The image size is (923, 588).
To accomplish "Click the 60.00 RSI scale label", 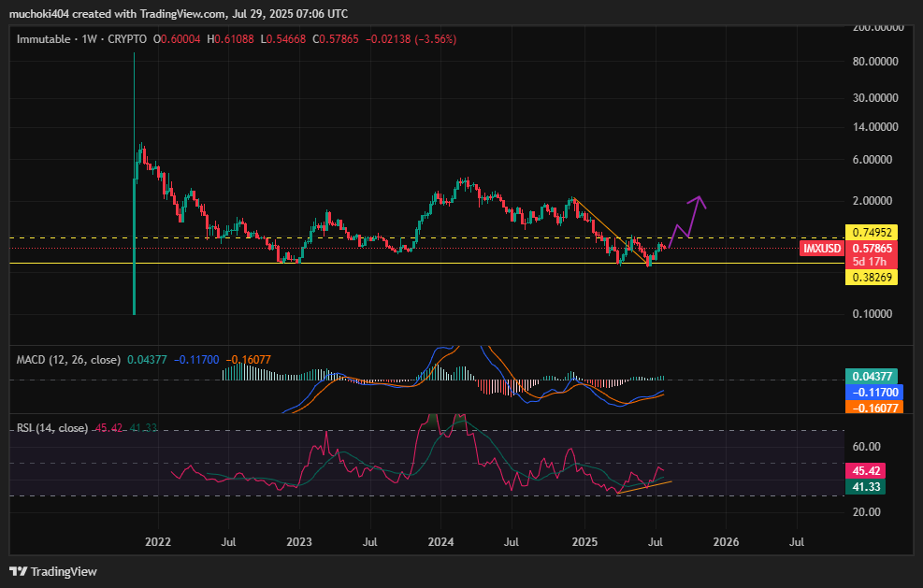I will (867, 447).
